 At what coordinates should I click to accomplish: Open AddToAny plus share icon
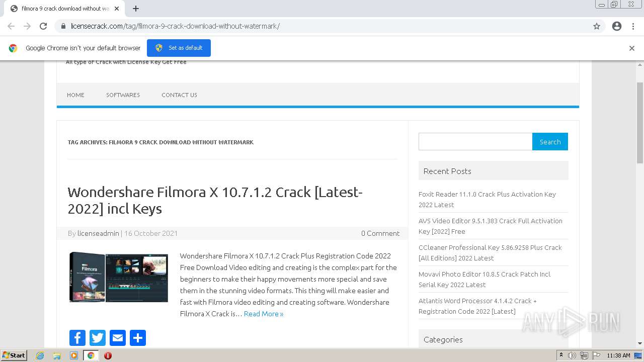(138, 338)
